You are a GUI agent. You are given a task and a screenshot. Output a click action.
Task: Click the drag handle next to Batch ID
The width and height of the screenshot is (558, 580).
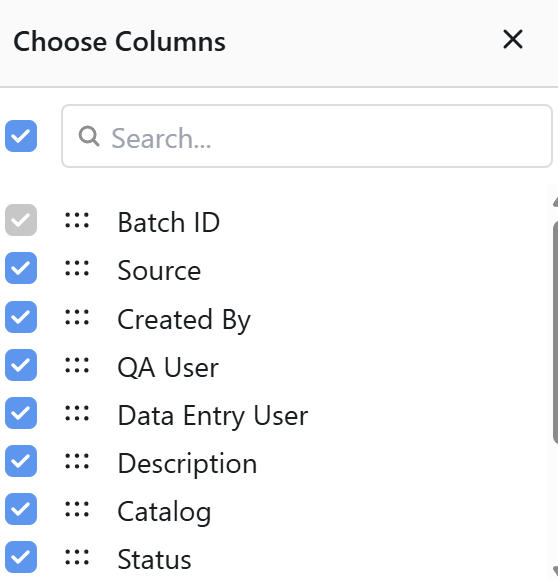point(77,220)
